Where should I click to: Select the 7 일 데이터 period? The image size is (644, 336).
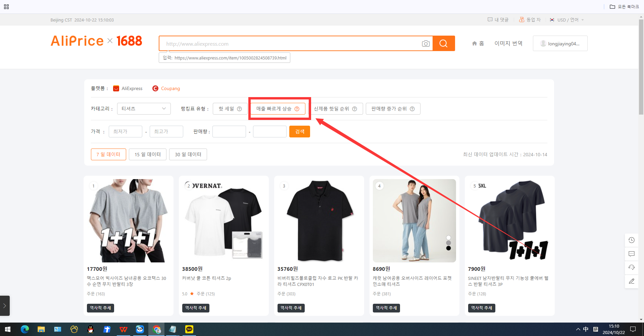108,154
